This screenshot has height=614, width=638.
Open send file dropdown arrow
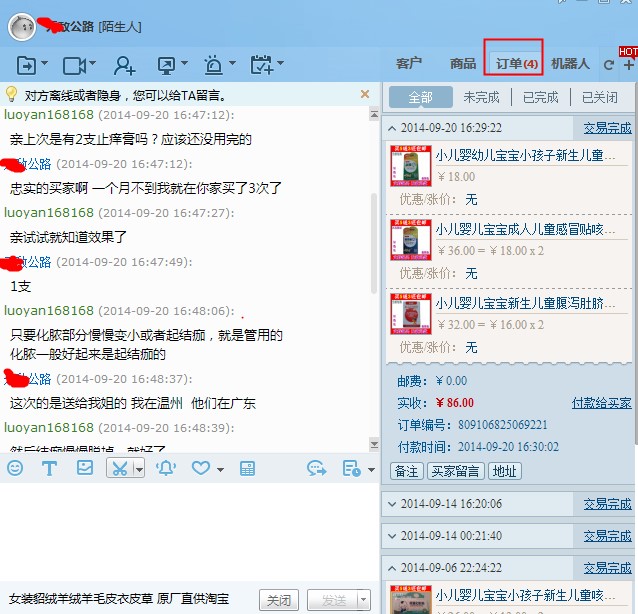point(45,63)
